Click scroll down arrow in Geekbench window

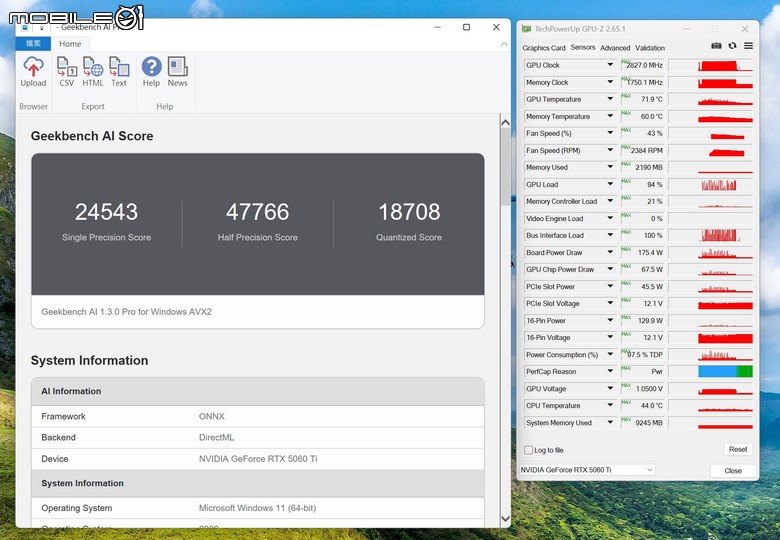point(505,519)
